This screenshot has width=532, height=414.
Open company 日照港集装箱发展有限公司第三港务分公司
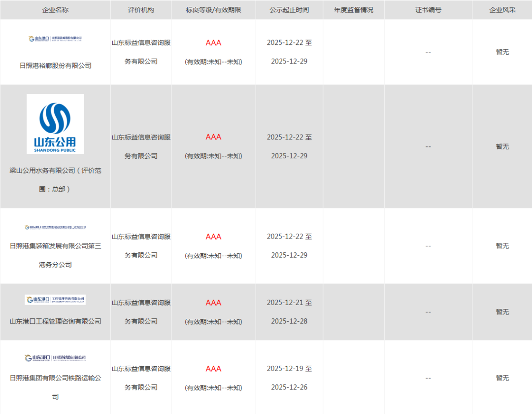point(55,255)
